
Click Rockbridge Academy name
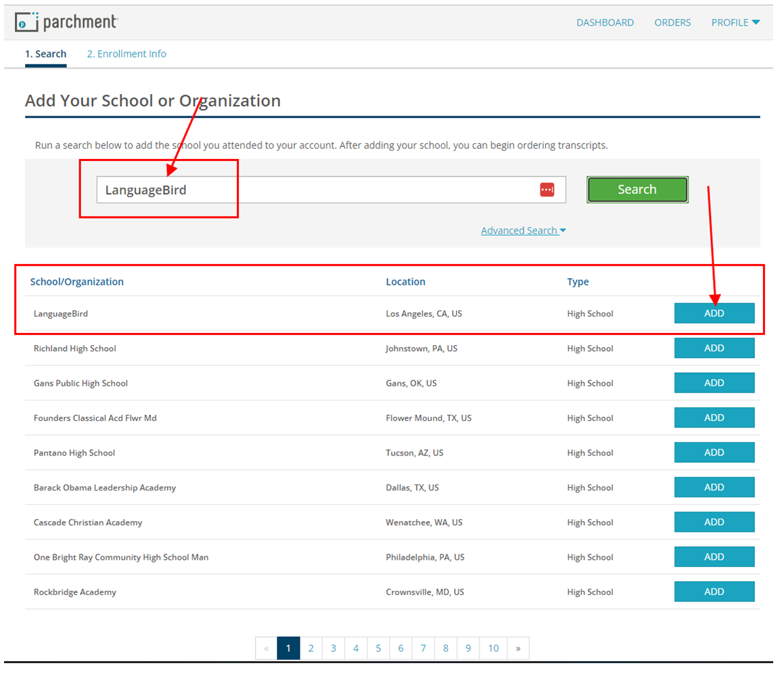click(x=75, y=592)
